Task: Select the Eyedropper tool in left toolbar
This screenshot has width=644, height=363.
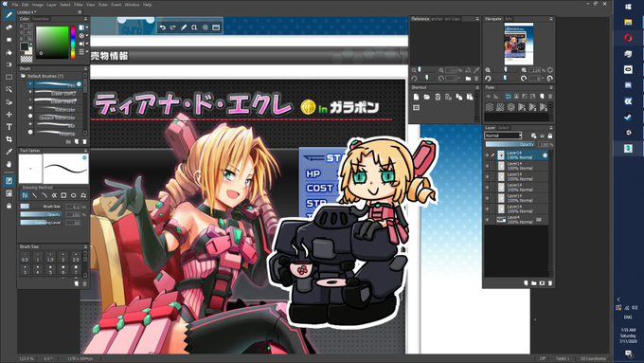Action: point(9,152)
